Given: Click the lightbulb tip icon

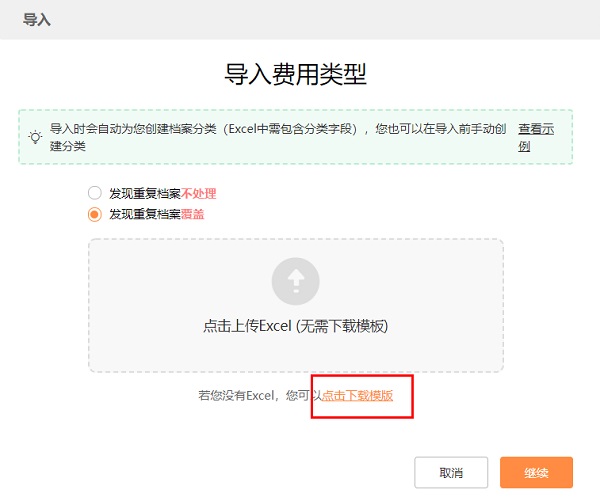Looking at the screenshot, I should click(x=36, y=137).
